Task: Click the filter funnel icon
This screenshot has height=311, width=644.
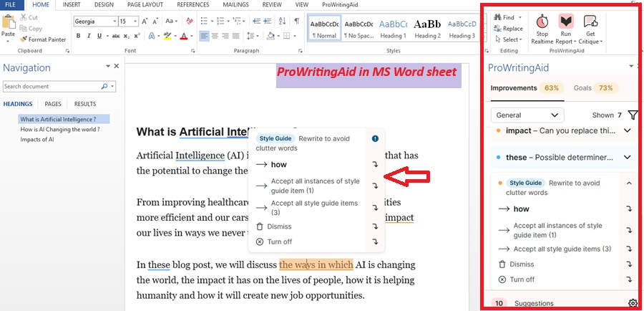Action: coord(633,115)
